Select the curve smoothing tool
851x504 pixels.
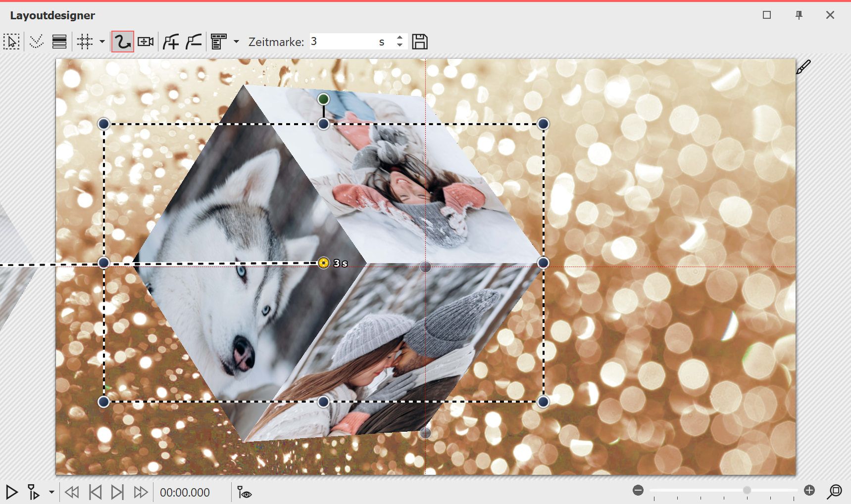(36, 42)
